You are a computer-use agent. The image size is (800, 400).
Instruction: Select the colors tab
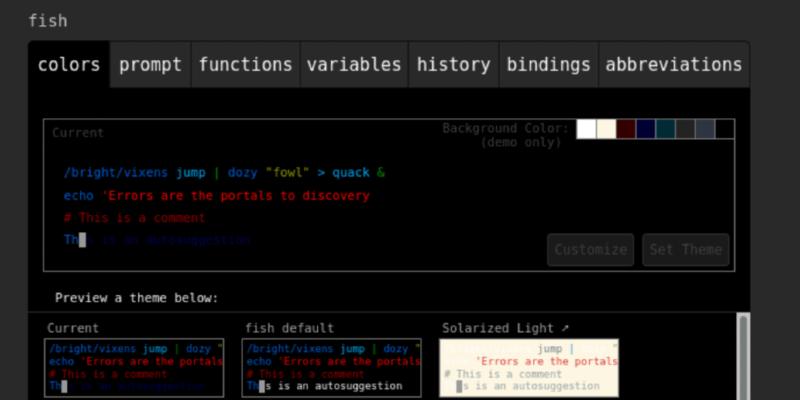[69, 65]
